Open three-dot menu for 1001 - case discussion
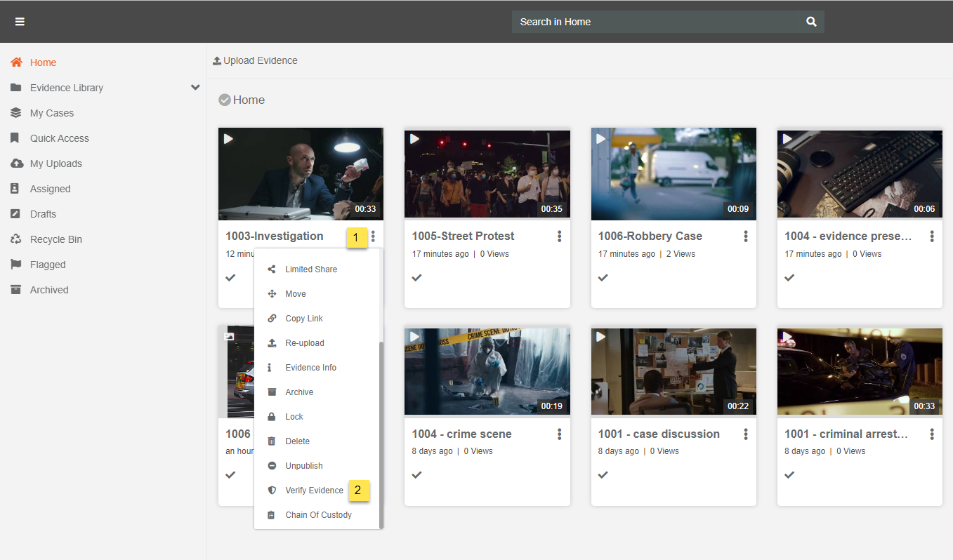953x560 pixels. pyautogui.click(x=745, y=434)
